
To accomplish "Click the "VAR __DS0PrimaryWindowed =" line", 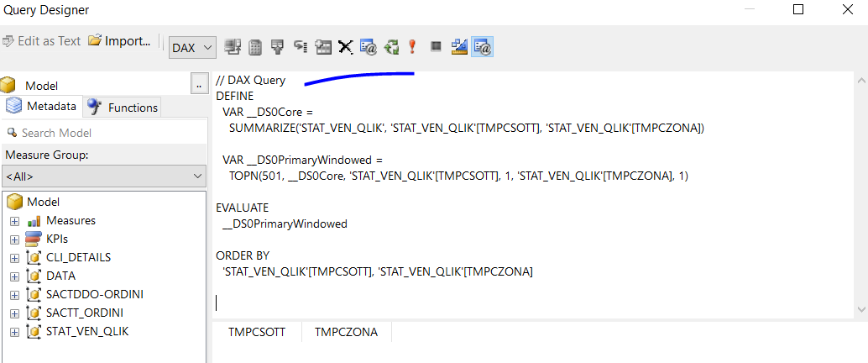I will tap(302, 160).
